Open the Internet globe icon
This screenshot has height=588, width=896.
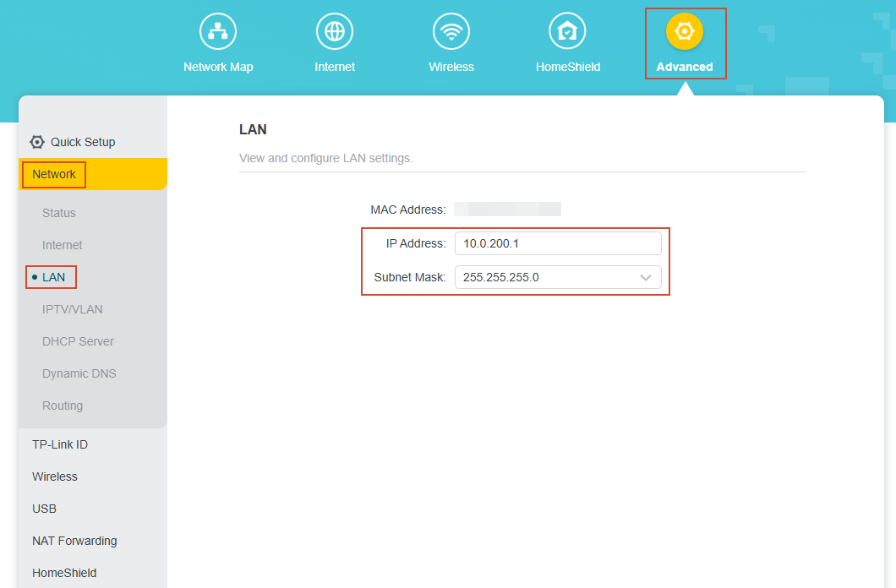[334, 31]
